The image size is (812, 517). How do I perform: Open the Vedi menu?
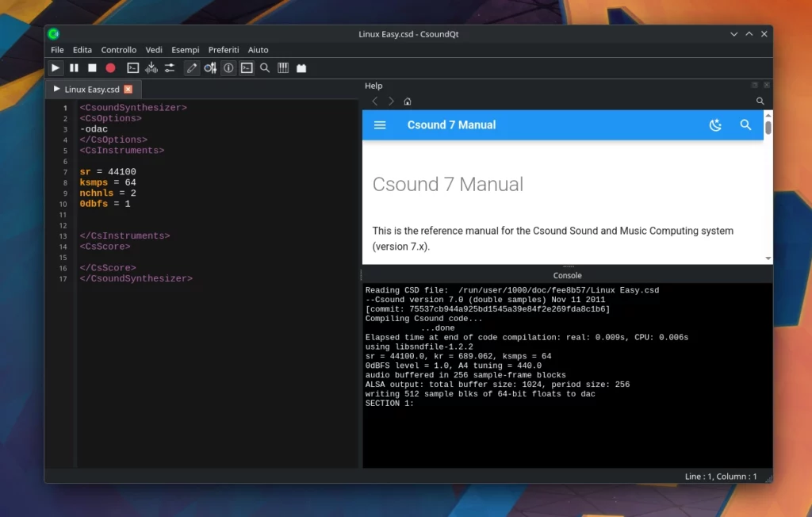point(154,50)
